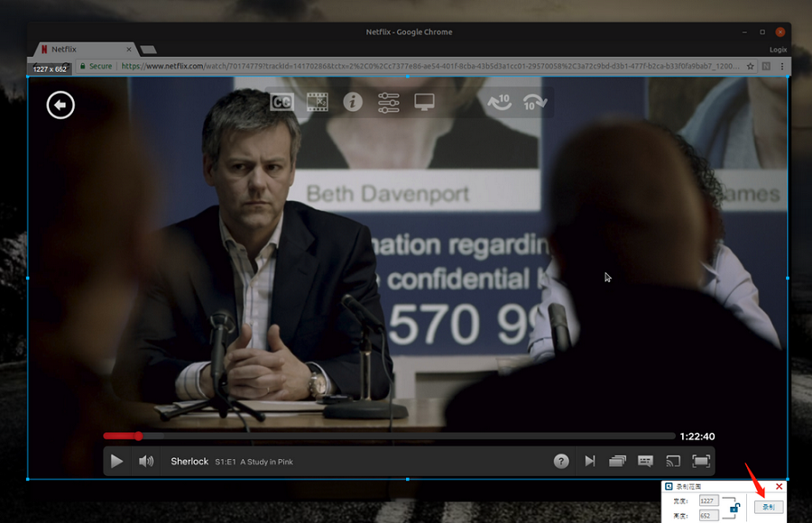The image size is (812, 523).
Task: Click the recording range panel title icon
Action: pyautogui.click(x=669, y=486)
